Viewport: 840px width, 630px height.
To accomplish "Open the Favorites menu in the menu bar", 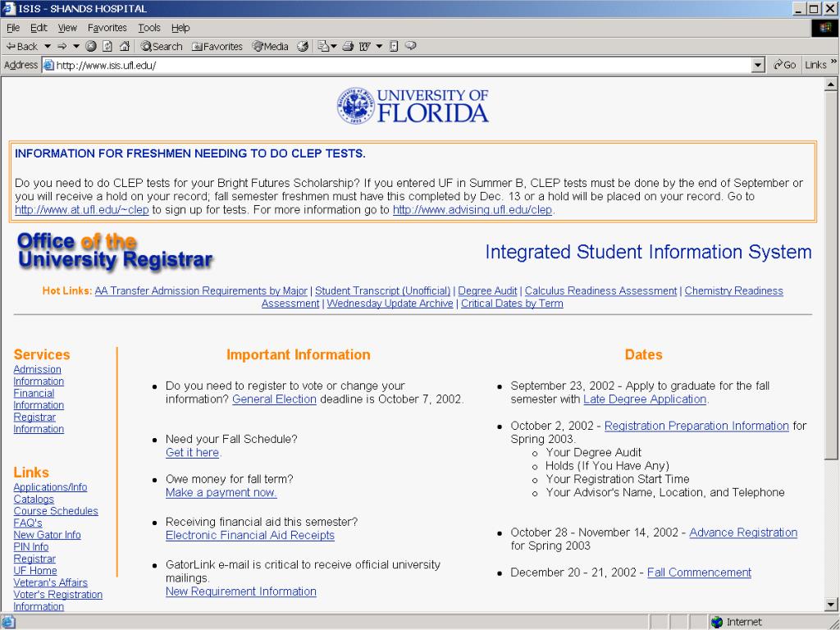I will [x=107, y=28].
